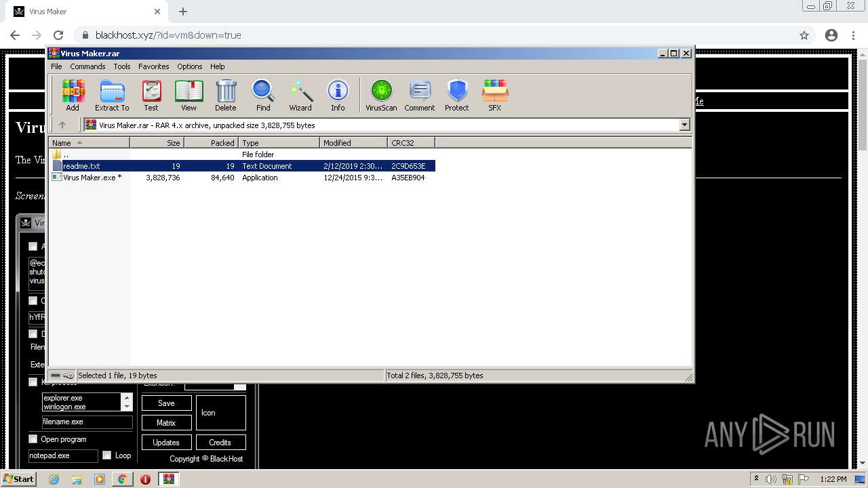Click the Extract To toolbar icon
The width and height of the screenshot is (868, 488).
[112, 95]
